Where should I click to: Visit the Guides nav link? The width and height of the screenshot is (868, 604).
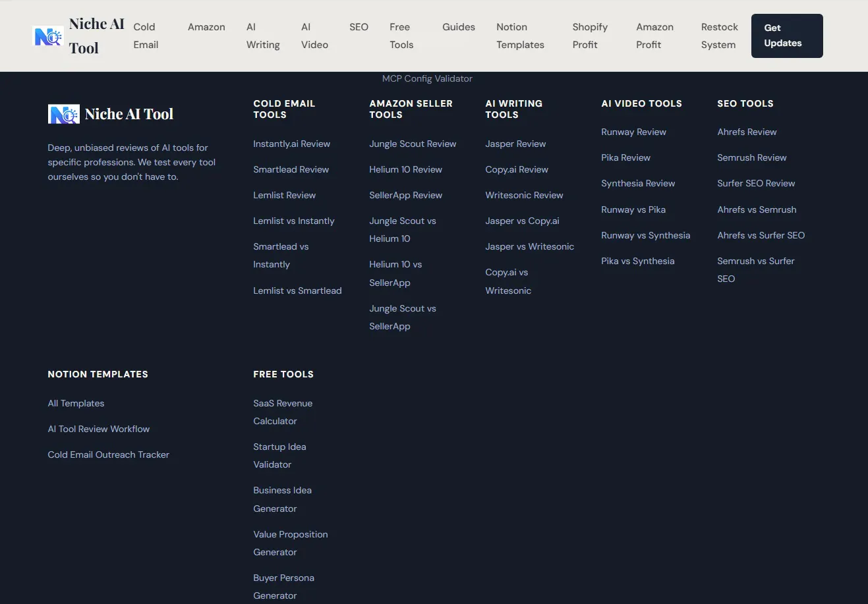click(x=459, y=27)
